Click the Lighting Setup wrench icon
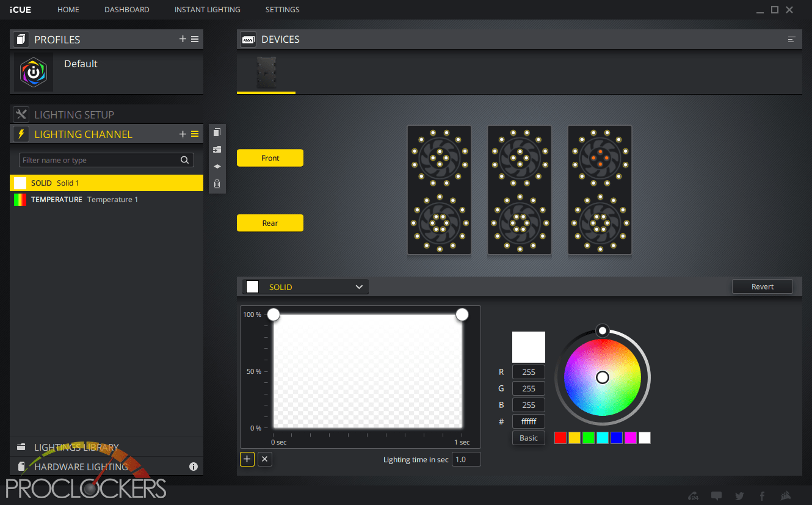 [x=21, y=114]
